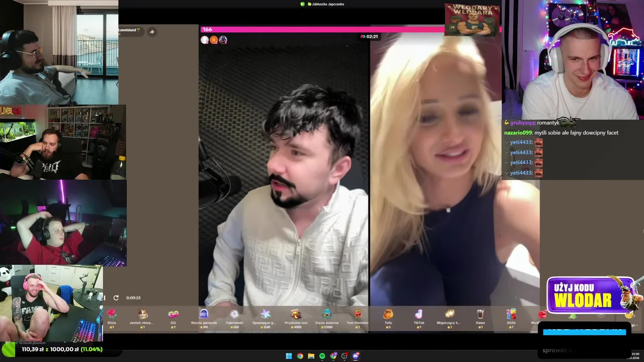Open the first top-gifter avatar under 166
Image resolution: width=644 pixels, height=362 pixels.
(205, 40)
